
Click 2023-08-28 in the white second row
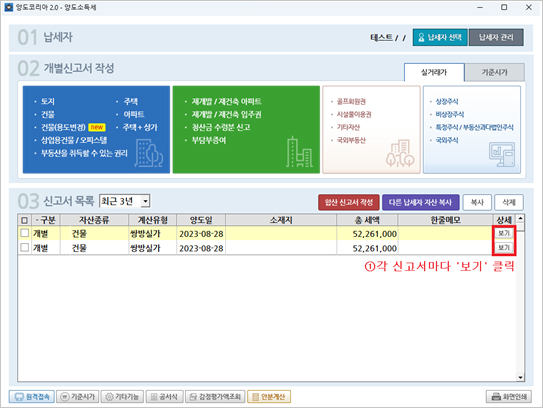click(201, 248)
